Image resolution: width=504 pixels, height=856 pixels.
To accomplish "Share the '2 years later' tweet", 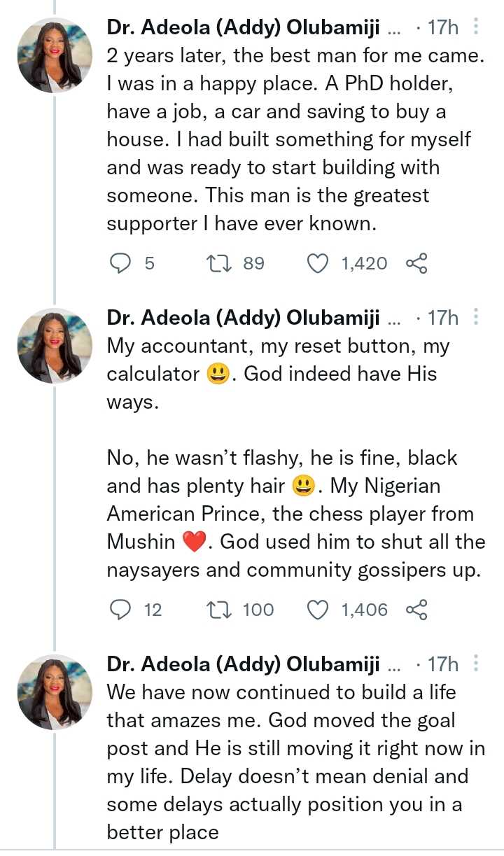I will tap(416, 263).
